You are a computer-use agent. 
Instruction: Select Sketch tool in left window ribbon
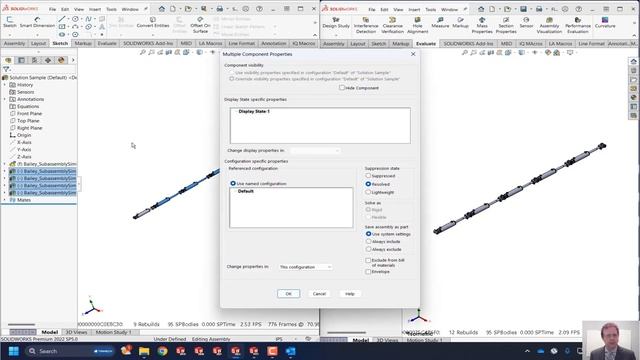point(10,22)
